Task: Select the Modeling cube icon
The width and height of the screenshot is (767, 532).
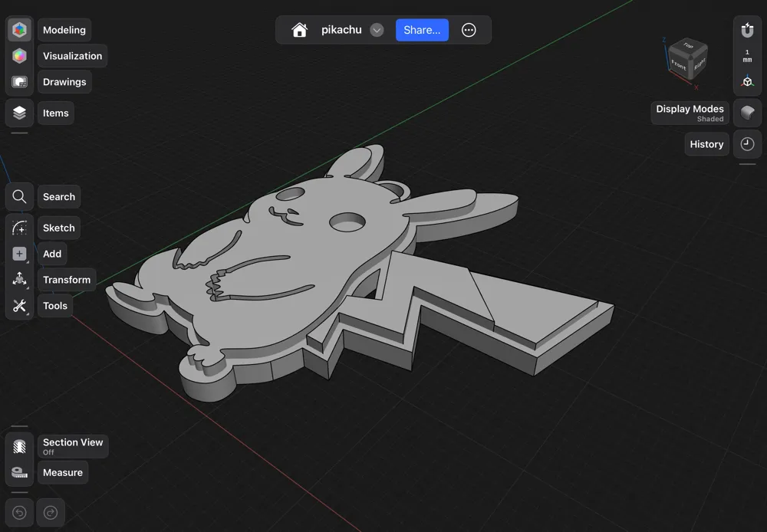Action: click(x=19, y=29)
